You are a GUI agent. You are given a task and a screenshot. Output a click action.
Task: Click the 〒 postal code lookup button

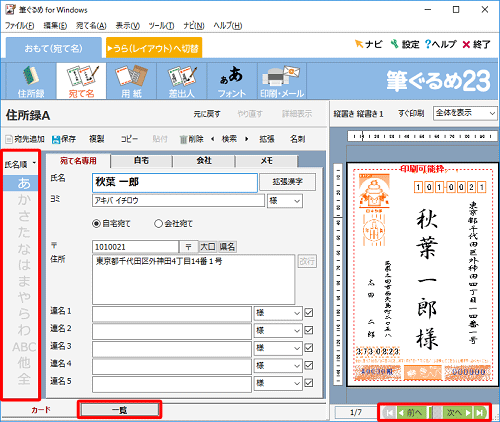tap(188, 247)
